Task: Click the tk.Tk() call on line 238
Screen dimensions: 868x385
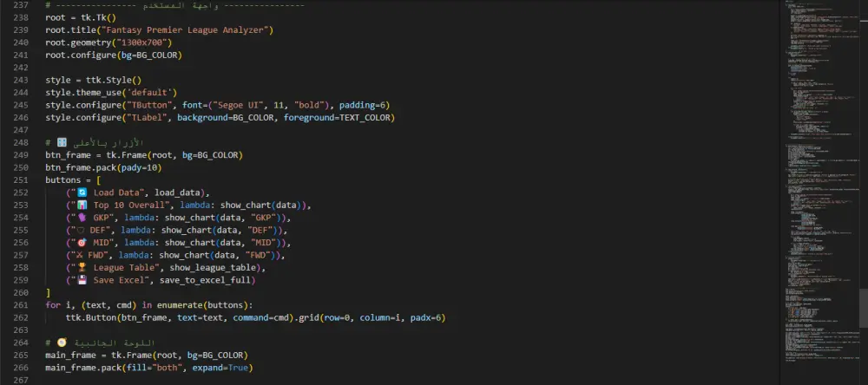Action: (98, 17)
